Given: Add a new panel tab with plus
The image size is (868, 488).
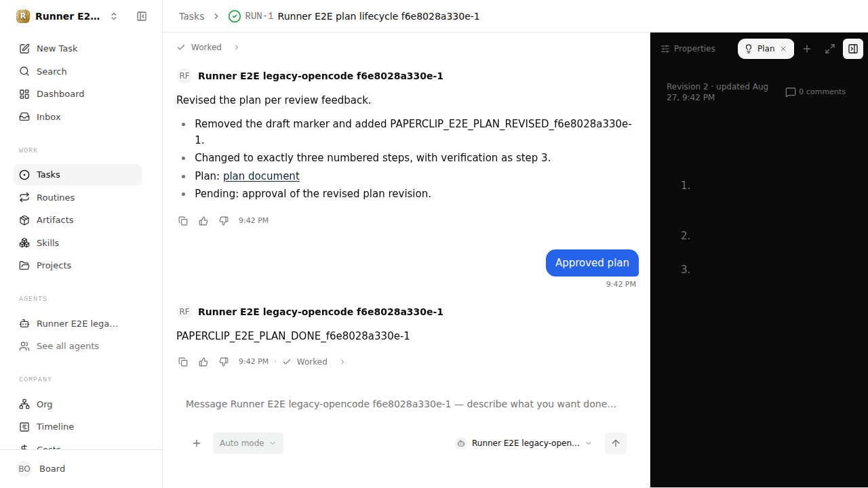Looking at the screenshot, I should [807, 49].
